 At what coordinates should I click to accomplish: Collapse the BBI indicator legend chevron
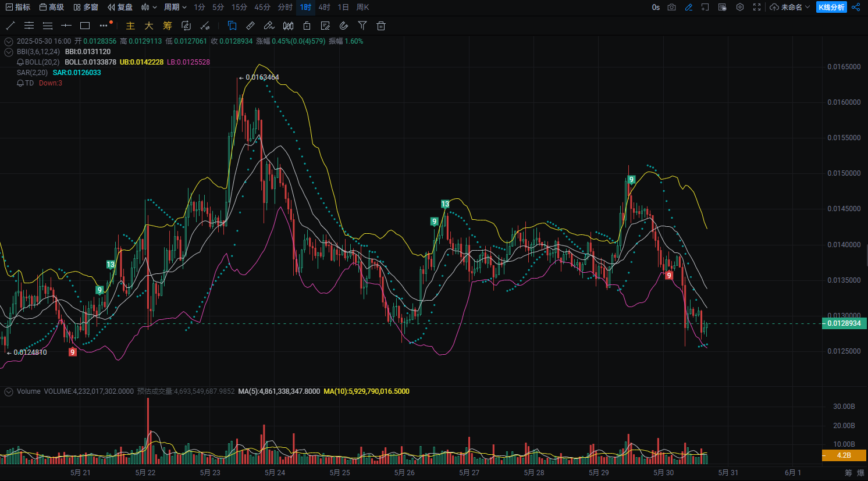point(9,52)
